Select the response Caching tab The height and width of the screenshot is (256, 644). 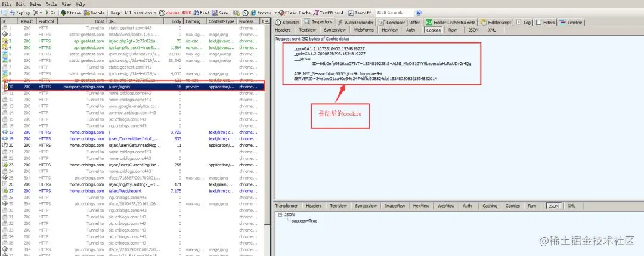490,206
